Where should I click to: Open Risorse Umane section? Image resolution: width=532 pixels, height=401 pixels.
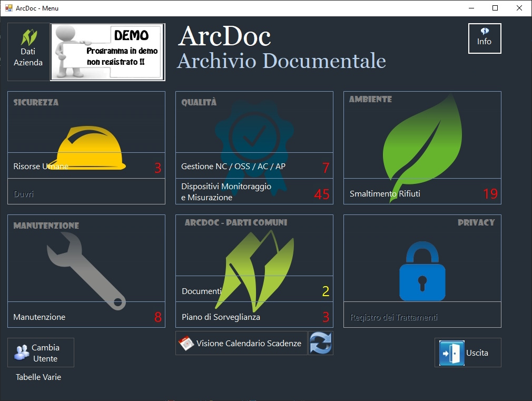tap(86, 165)
